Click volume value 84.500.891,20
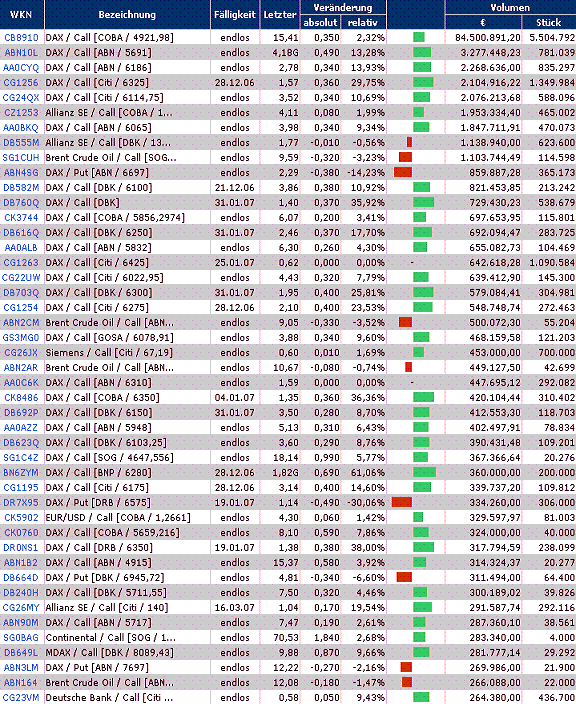 coord(488,38)
